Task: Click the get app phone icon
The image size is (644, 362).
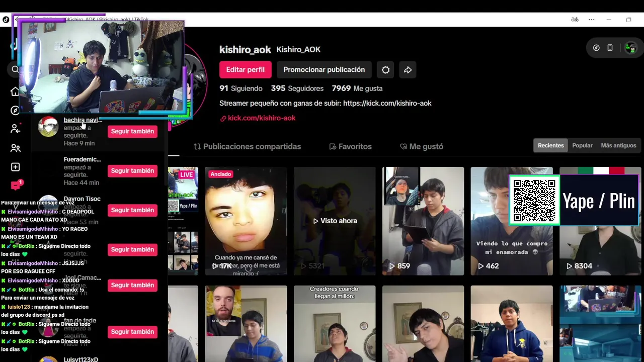Action: tap(610, 48)
